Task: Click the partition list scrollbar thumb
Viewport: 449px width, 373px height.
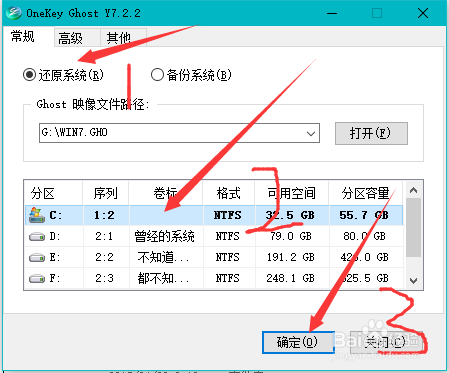Action: click(x=414, y=227)
